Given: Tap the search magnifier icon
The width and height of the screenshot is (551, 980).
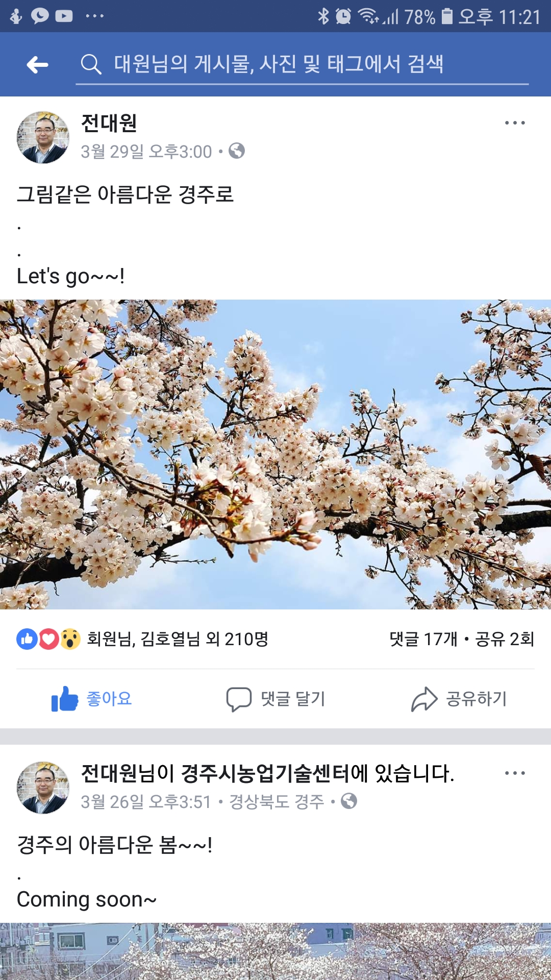Looking at the screenshot, I should pyautogui.click(x=91, y=65).
